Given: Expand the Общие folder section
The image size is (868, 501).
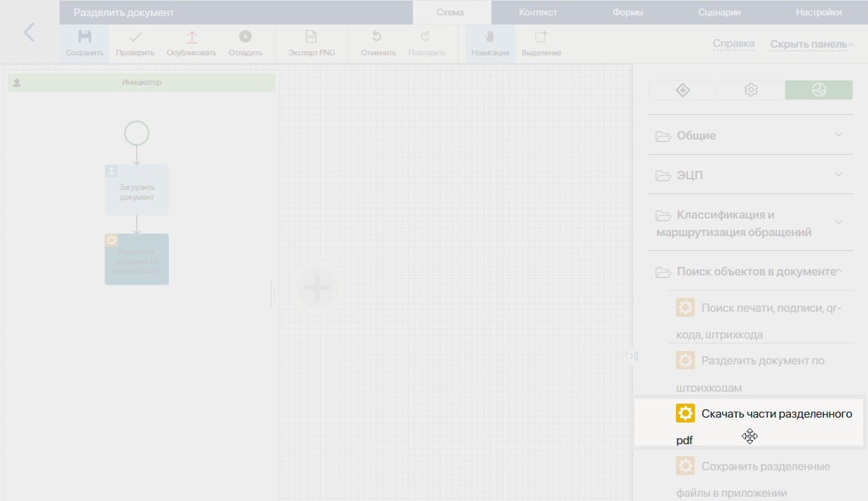Looking at the screenshot, I should pos(751,135).
